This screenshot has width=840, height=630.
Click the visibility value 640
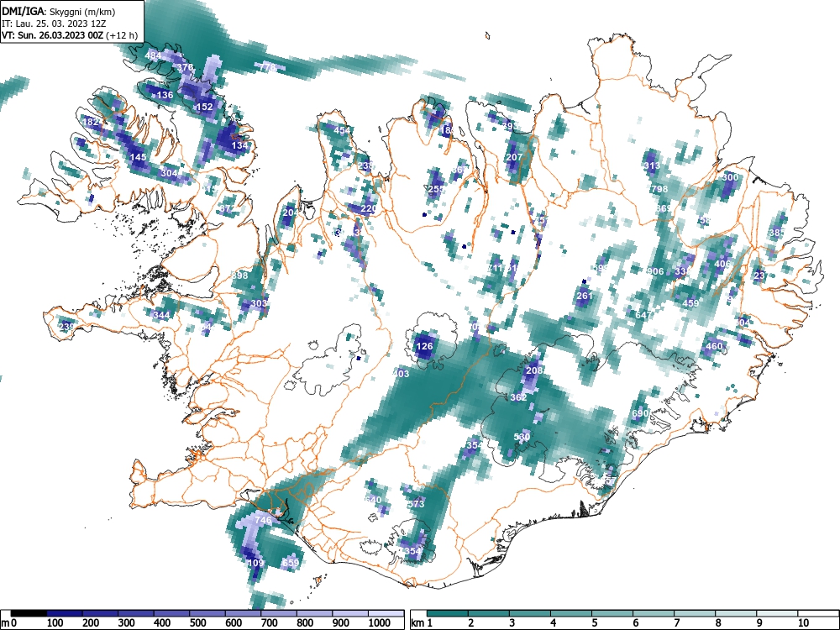(x=372, y=499)
